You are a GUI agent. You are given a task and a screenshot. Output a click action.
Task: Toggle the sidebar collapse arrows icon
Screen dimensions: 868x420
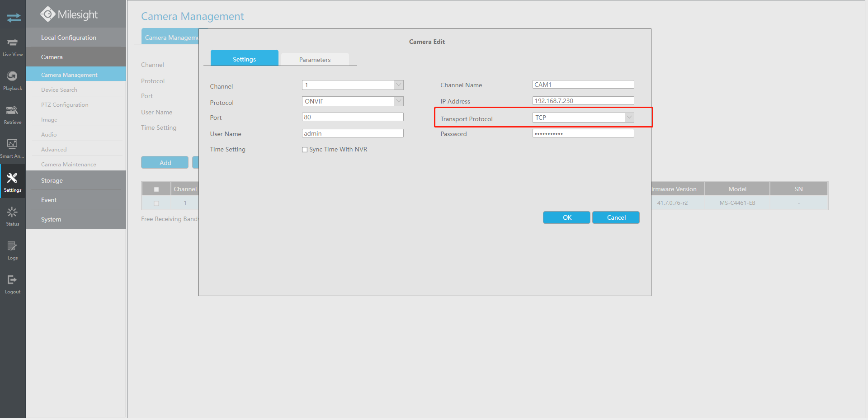point(14,18)
